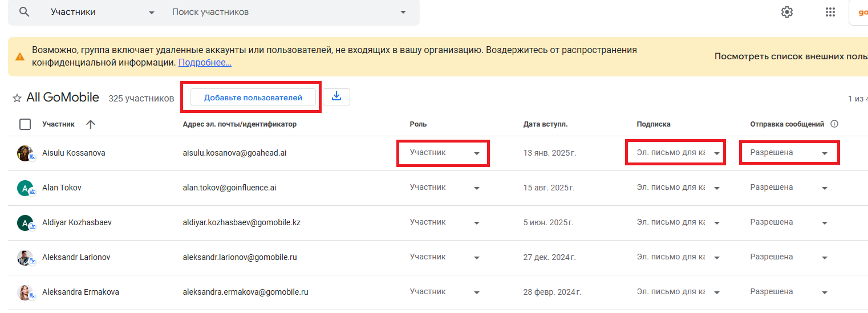This screenshot has width=868, height=313.
Task: Star the All GoMobile group
Action: coord(17,98)
